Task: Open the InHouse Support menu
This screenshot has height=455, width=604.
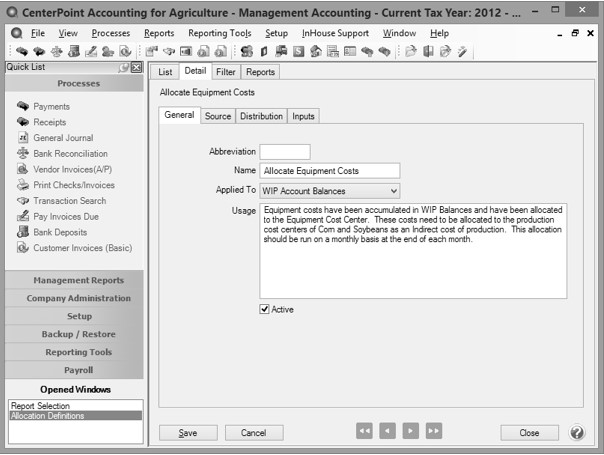Action: [x=335, y=33]
